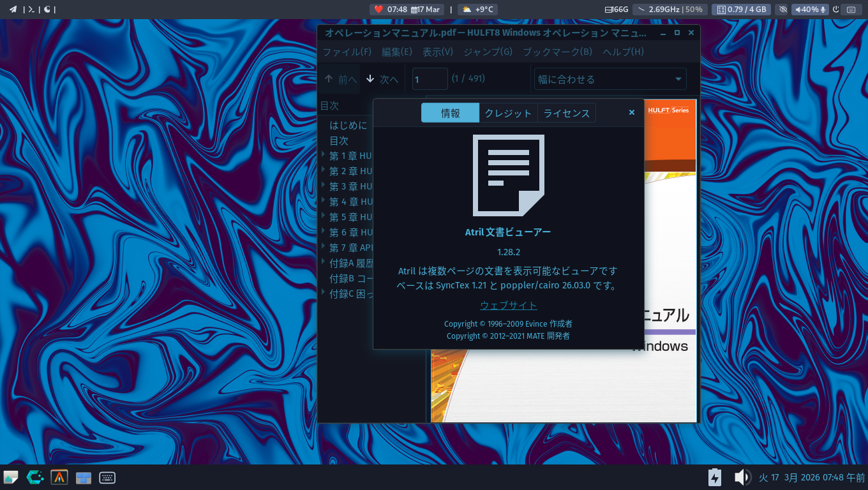Click the 前へ previous page button

(341, 79)
